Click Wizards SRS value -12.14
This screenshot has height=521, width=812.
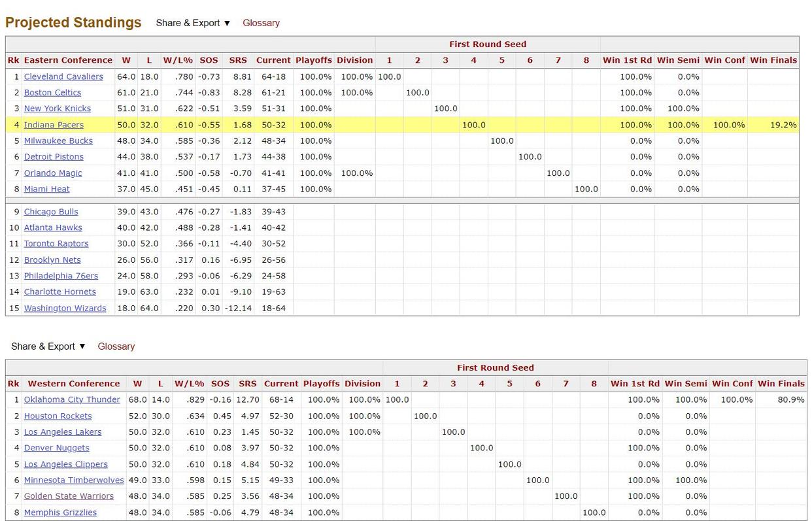pyautogui.click(x=238, y=308)
